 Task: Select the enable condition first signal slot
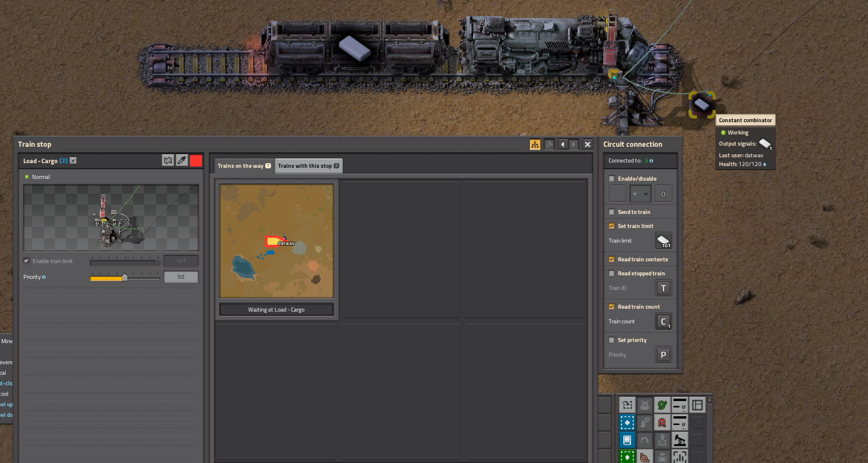click(617, 194)
